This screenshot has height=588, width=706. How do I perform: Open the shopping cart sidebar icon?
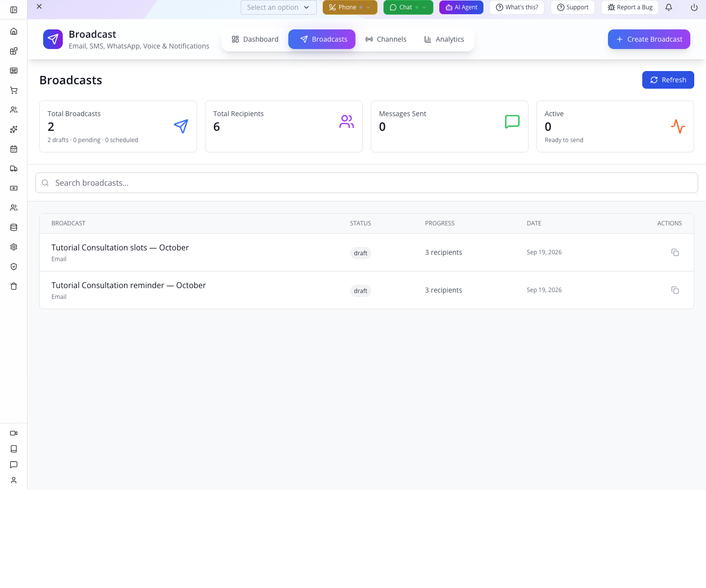(14, 90)
